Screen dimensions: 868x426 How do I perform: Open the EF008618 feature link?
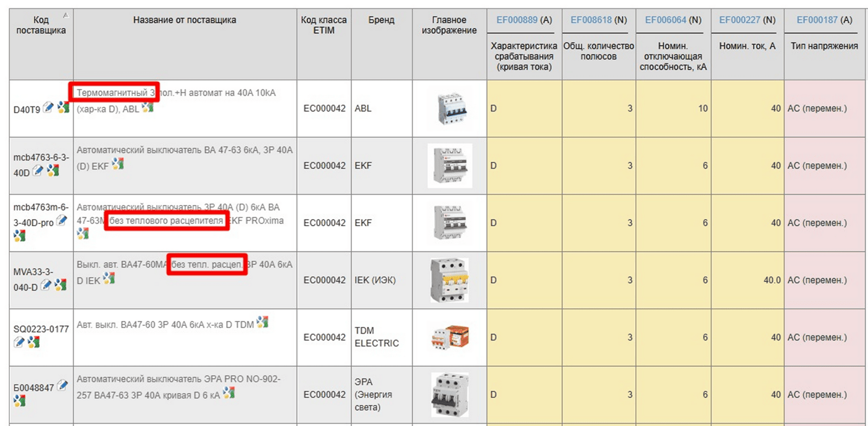(591, 20)
